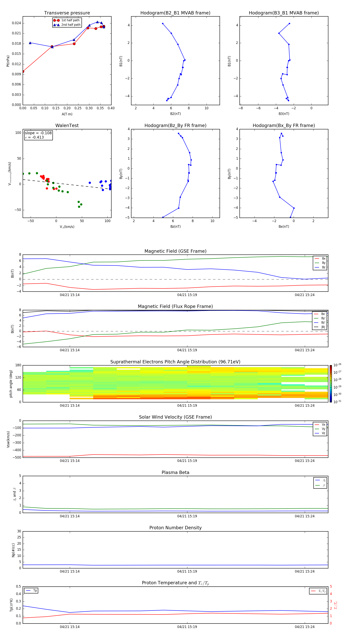Click the 'Magnetic Field (GSE Frame)' title
This screenshot has width=351, height=644.
click(175, 251)
